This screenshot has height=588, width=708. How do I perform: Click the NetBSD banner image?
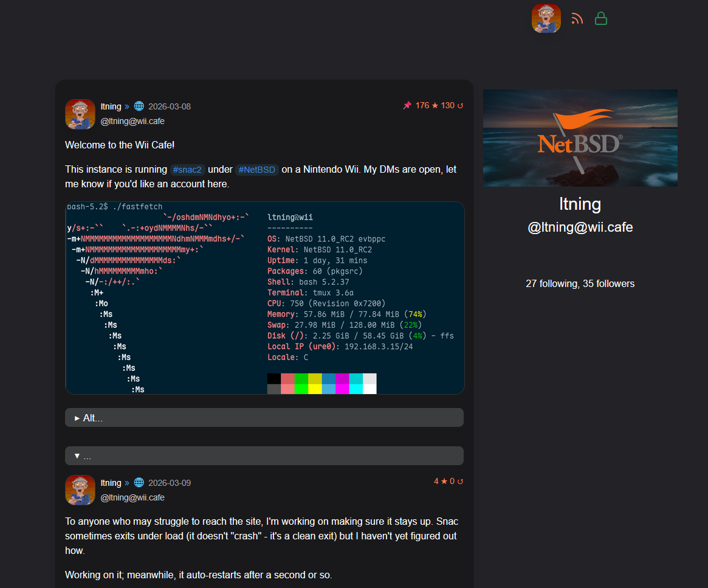[580, 138]
